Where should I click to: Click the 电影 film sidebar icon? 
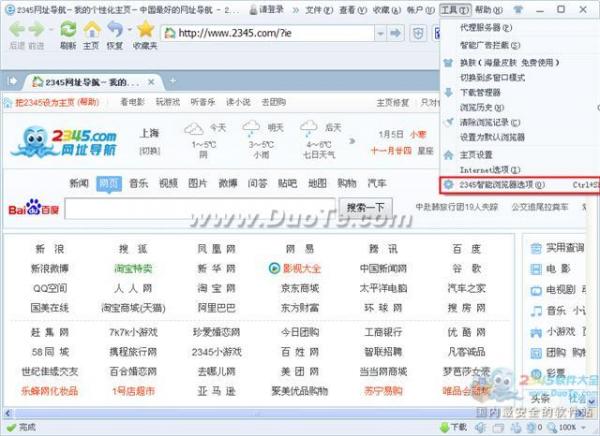[536, 269]
